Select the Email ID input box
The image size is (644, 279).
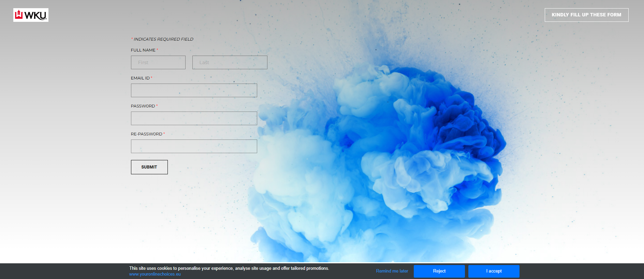pos(194,90)
